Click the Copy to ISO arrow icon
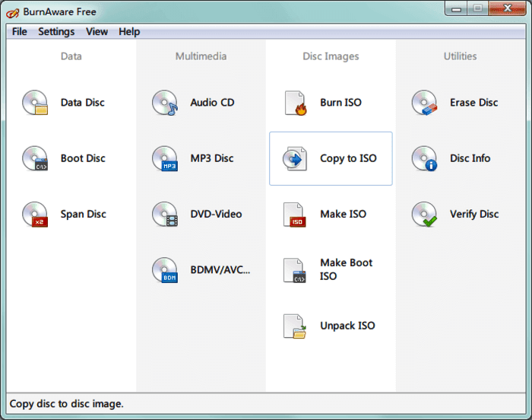 (295, 159)
